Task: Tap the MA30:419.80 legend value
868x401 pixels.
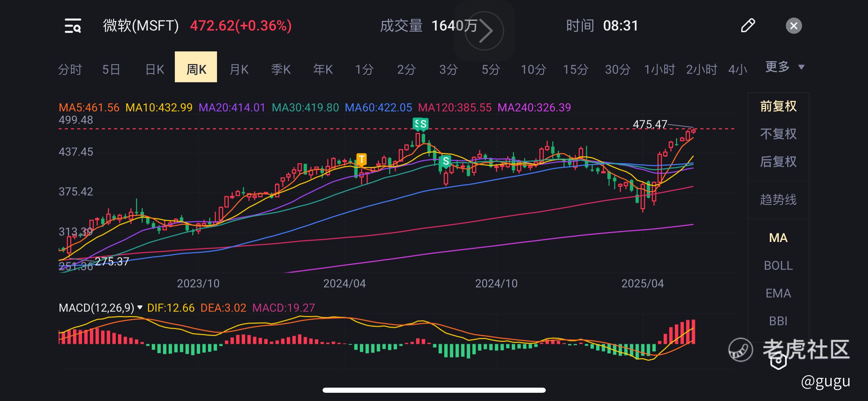Action: [305, 108]
